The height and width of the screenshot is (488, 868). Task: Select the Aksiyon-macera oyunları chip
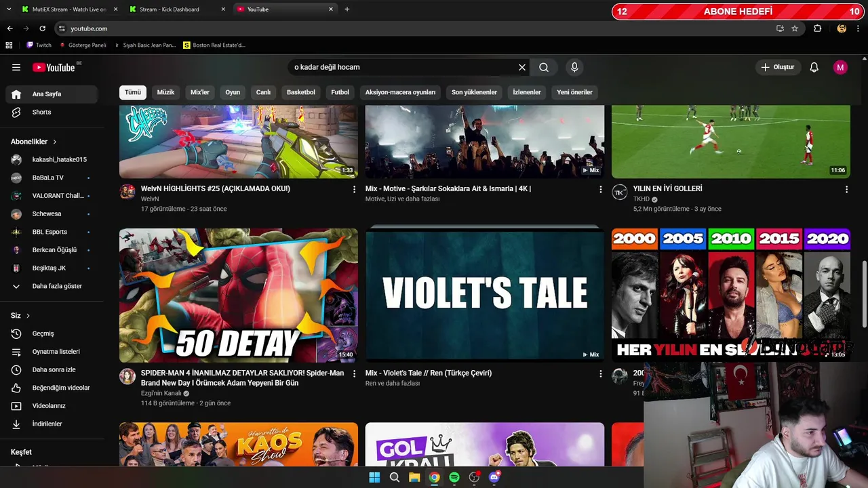[401, 92]
